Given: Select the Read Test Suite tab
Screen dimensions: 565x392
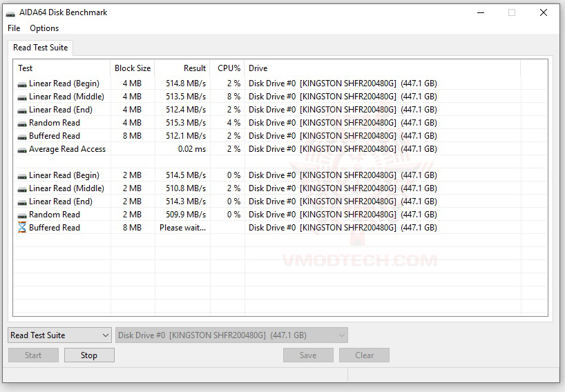Looking at the screenshot, I should coord(40,48).
